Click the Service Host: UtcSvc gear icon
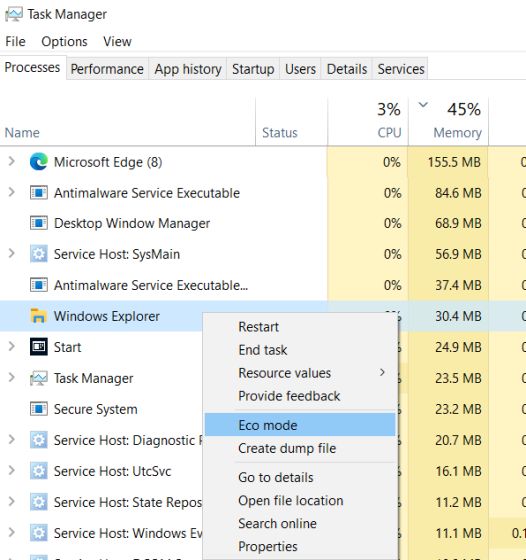526x560 pixels. (x=39, y=471)
